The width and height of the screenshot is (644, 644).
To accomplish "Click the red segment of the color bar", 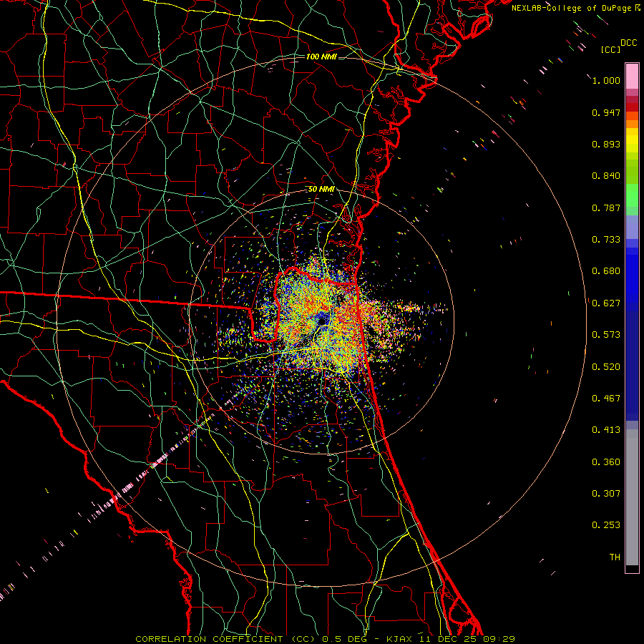I will pyautogui.click(x=632, y=107).
